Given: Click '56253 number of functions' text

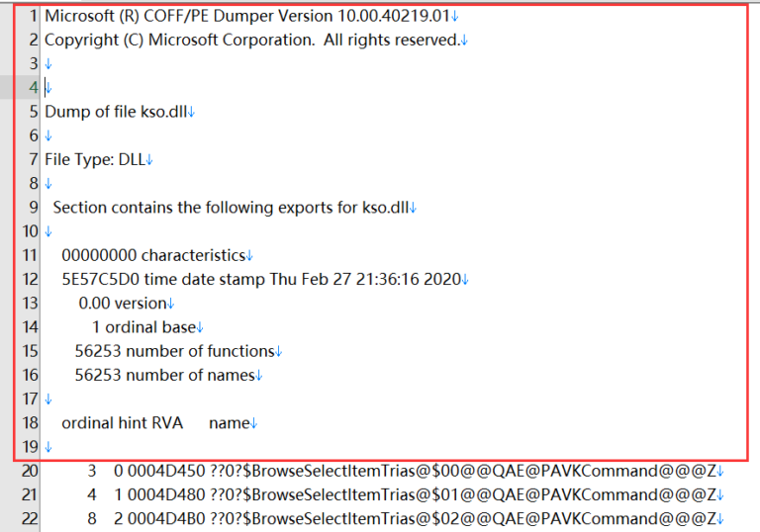Looking at the screenshot, I should coord(175,351).
